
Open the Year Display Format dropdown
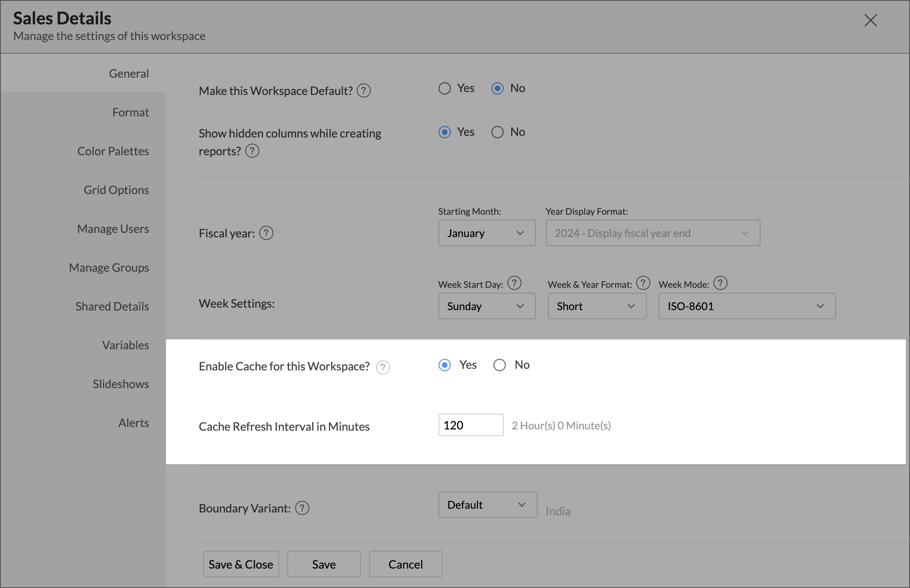tap(653, 233)
